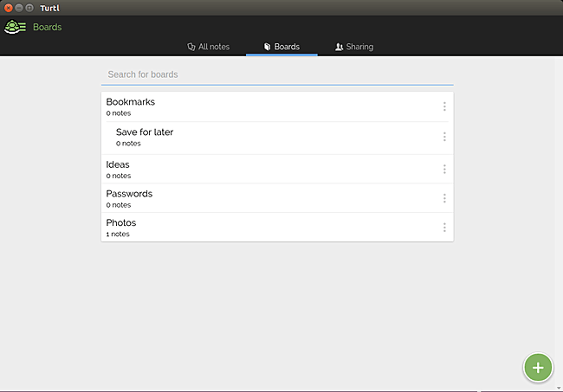Maximize the Turtl window
Image resolution: width=563 pixels, height=392 pixels.
(29, 7)
